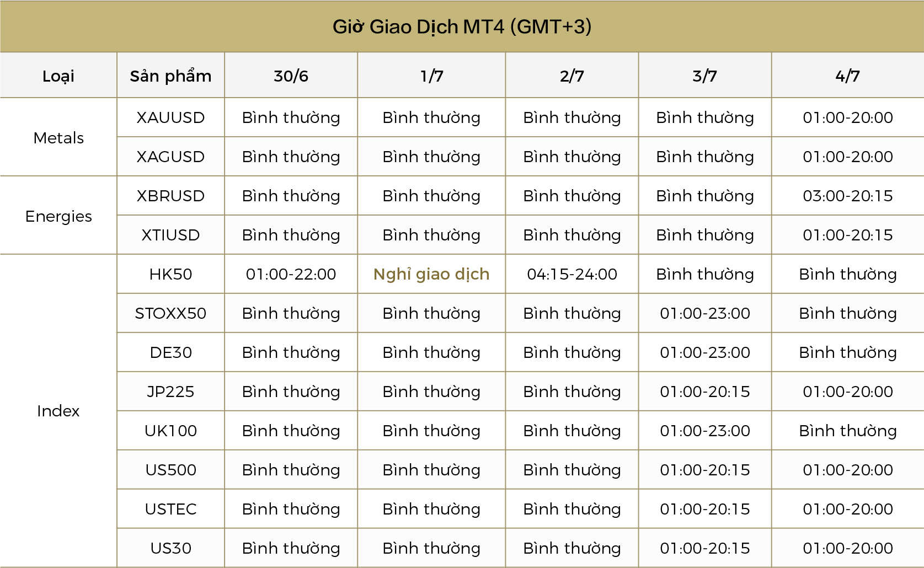The height and width of the screenshot is (568, 924).
Task: Select the 'Loại' column header
Action: 58,76
